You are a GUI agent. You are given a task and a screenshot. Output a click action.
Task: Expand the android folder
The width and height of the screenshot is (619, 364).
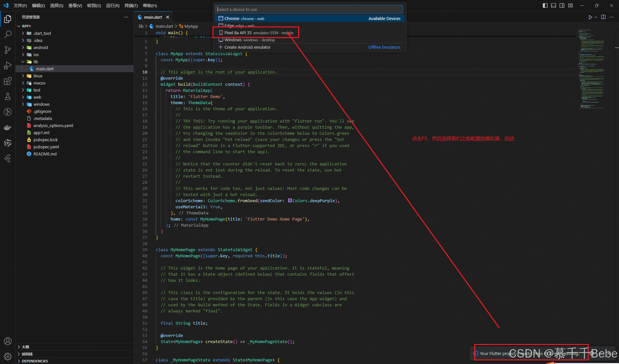tap(41, 47)
